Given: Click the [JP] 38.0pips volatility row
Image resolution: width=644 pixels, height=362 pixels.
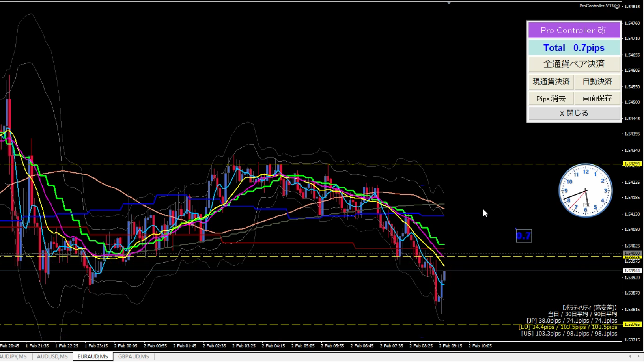Looking at the screenshot, I should tap(572, 321).
